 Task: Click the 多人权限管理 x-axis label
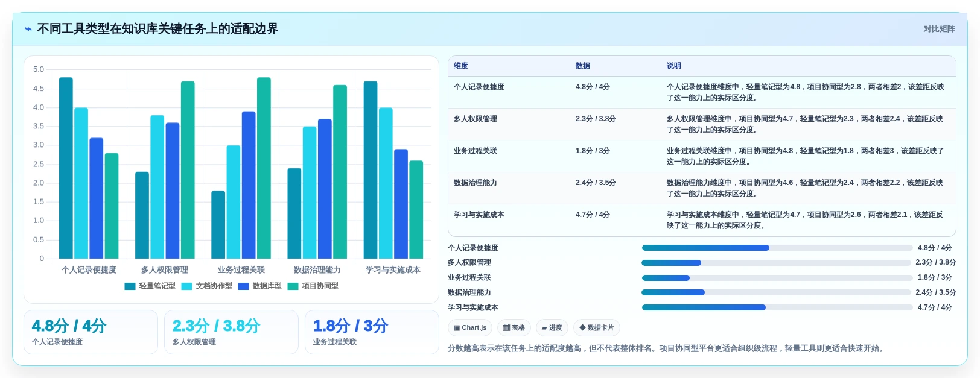(165, 270)
